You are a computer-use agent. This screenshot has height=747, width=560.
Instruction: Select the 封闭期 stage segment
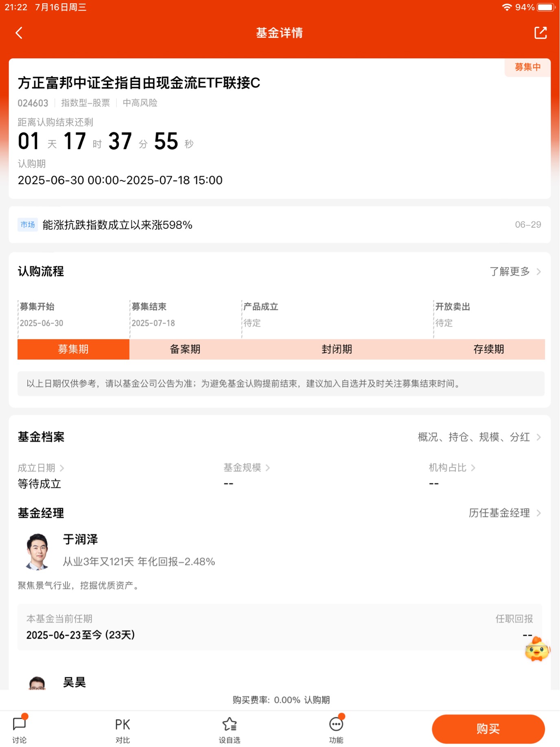click(337, 349)
